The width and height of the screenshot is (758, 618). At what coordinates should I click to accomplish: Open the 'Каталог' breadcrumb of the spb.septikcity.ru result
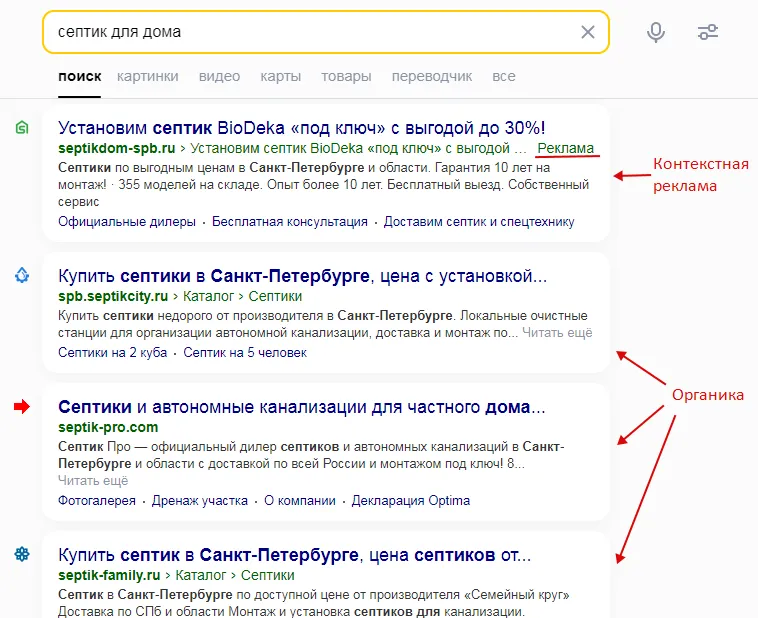[x=208, y=296]
